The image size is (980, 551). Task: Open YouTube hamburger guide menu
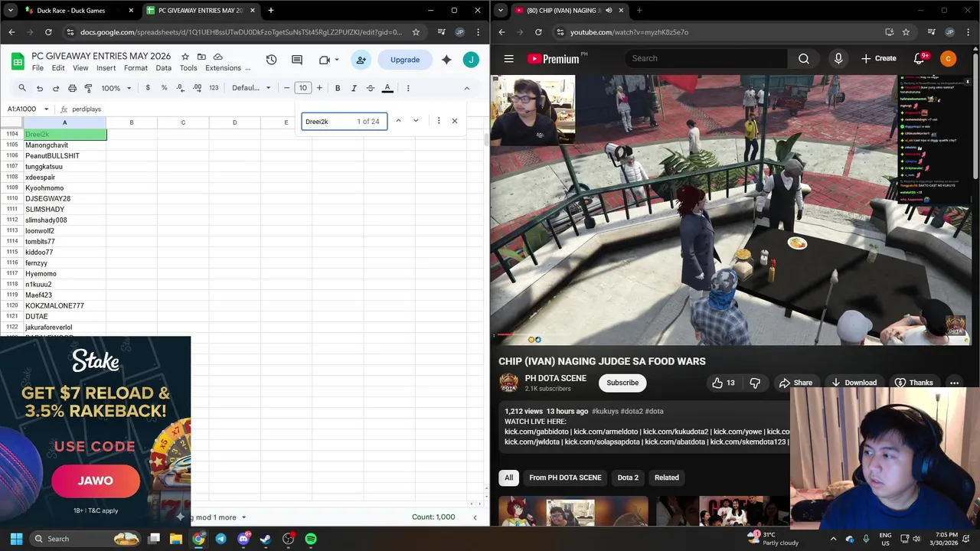coord(508,58)
